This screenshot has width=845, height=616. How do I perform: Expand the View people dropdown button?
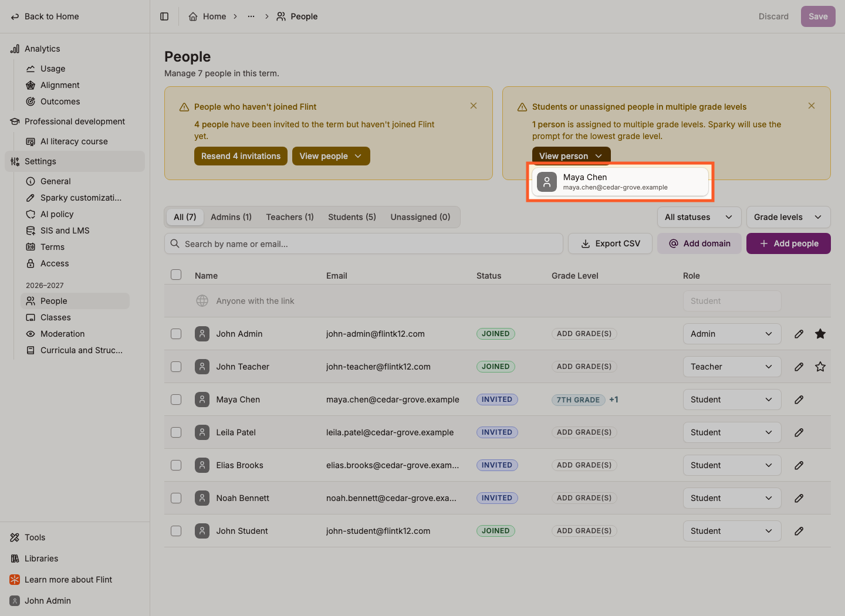(331, 156)
